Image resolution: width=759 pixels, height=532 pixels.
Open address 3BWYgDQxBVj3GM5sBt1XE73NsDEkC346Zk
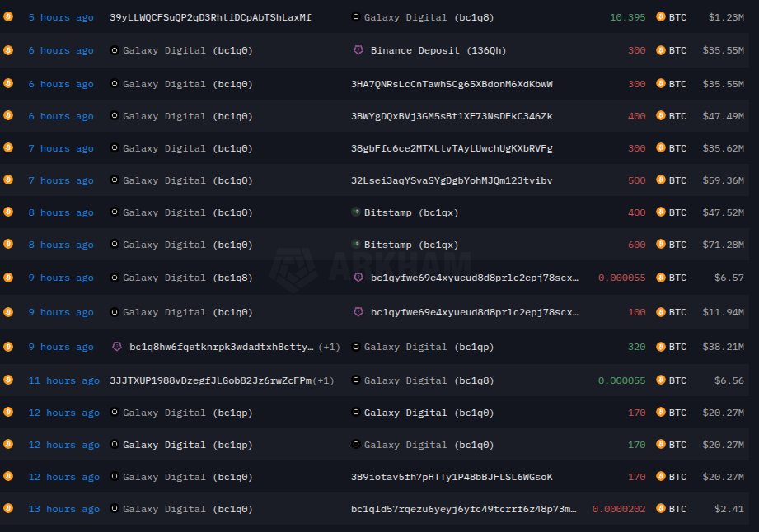[x=452, y=116]
